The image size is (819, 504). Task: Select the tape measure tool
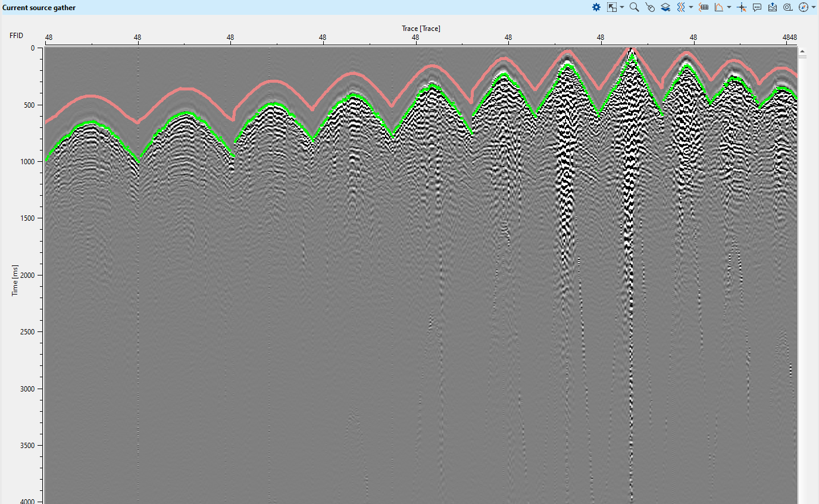[788, 8]
